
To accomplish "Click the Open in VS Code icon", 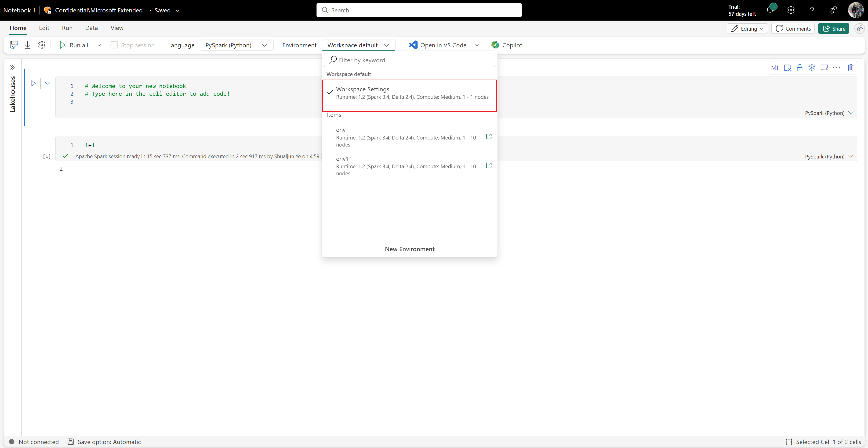I will tap(412, 44).
